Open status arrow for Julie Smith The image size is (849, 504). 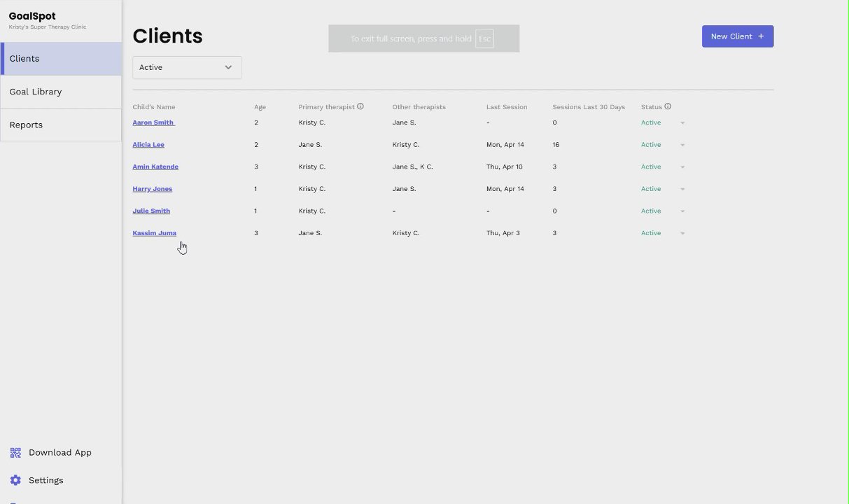(682, 211)
